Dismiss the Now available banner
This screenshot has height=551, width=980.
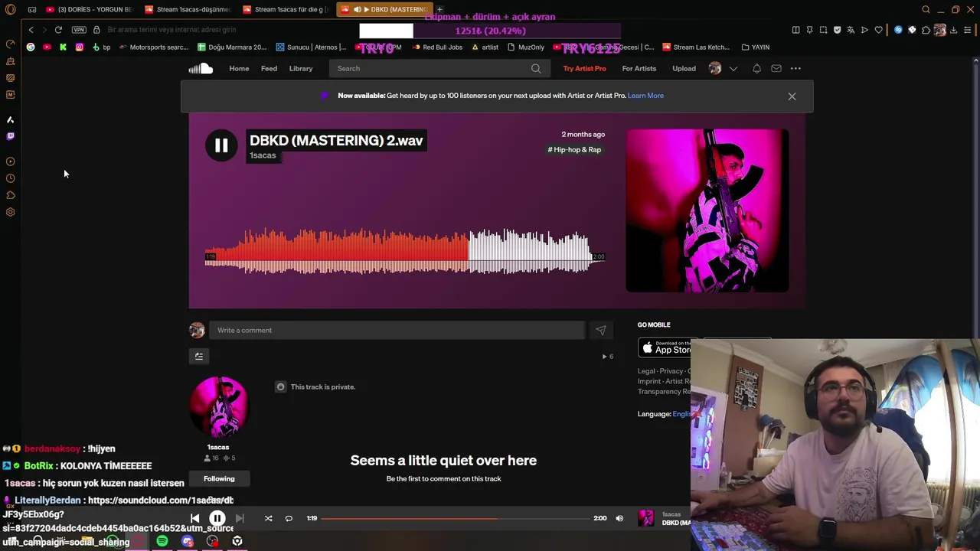(x=792, y=96)
